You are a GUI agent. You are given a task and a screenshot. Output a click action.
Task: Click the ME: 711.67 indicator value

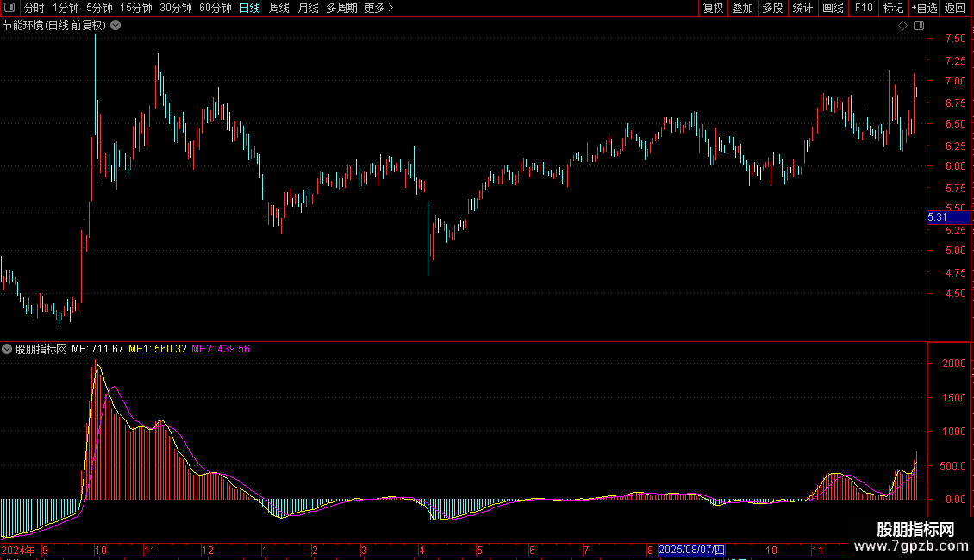(x=97, y=349)
